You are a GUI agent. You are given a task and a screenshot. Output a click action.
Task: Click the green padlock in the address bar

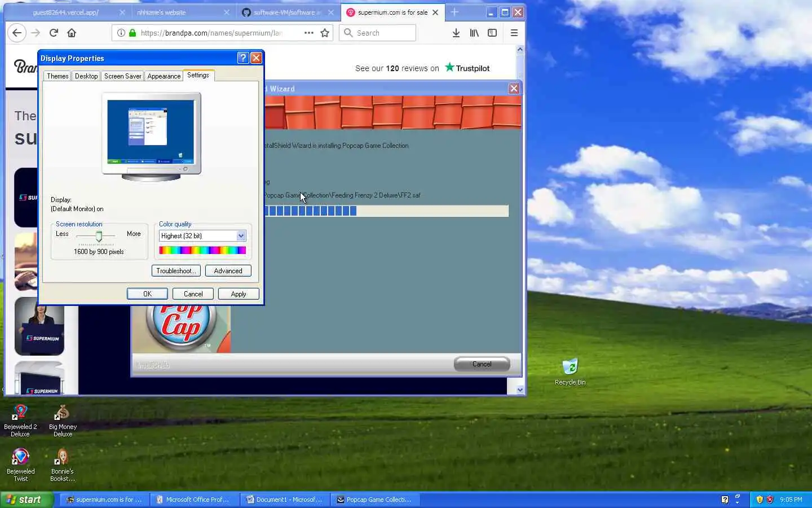(132, 33)
